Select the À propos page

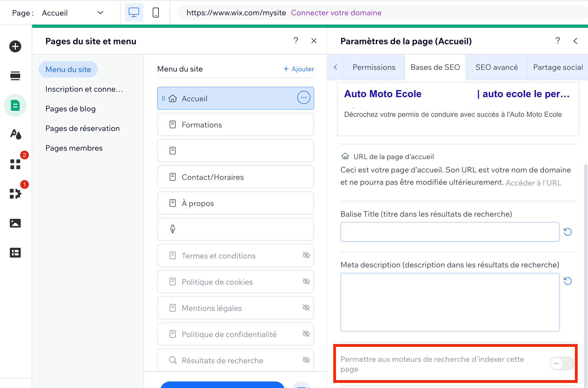pyautogui.click(x=236, y=203)
